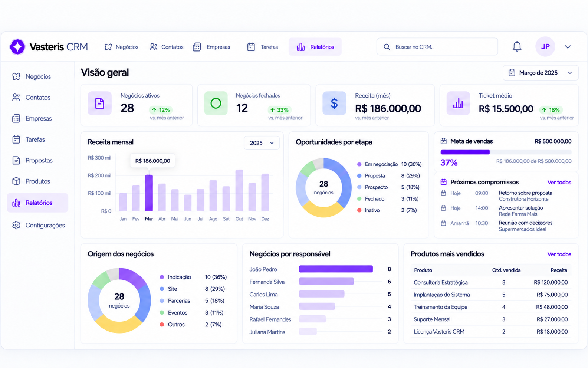Open Configurações label in the sidebar
Screen dimensions: 588x368
click(45, 226)
